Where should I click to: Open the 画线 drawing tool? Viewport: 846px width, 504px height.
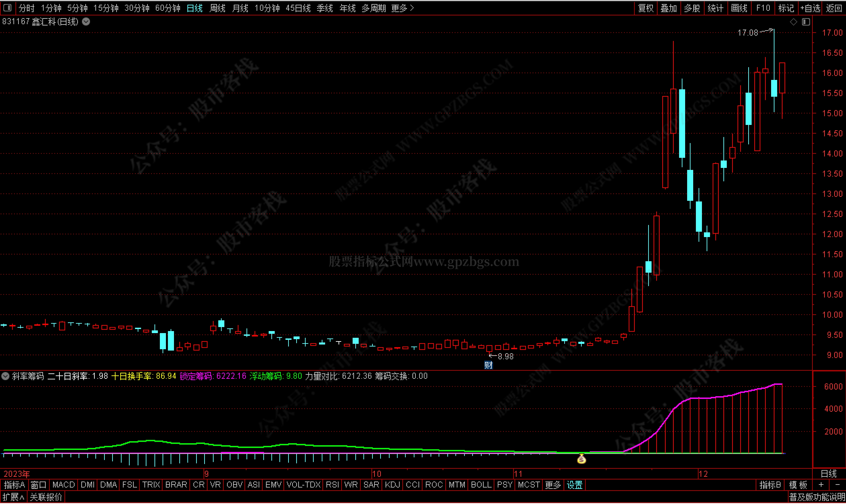point(739,8)
